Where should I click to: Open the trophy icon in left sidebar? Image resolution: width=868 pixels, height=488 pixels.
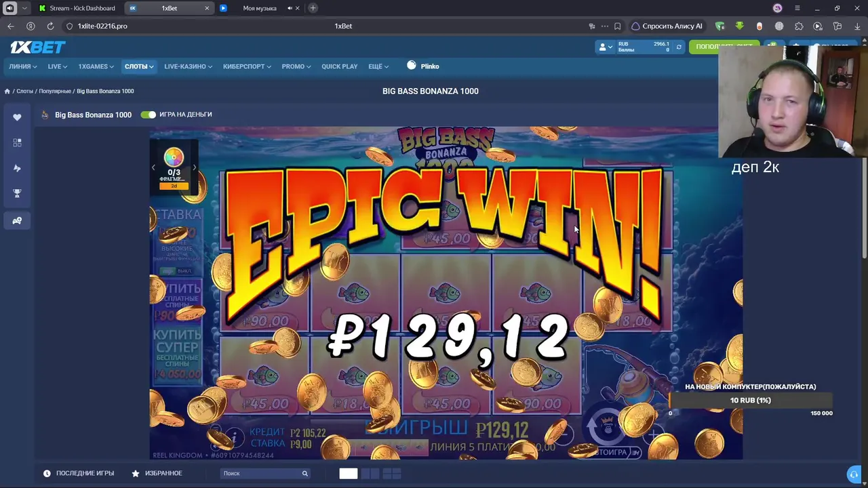tap(17, 193)
